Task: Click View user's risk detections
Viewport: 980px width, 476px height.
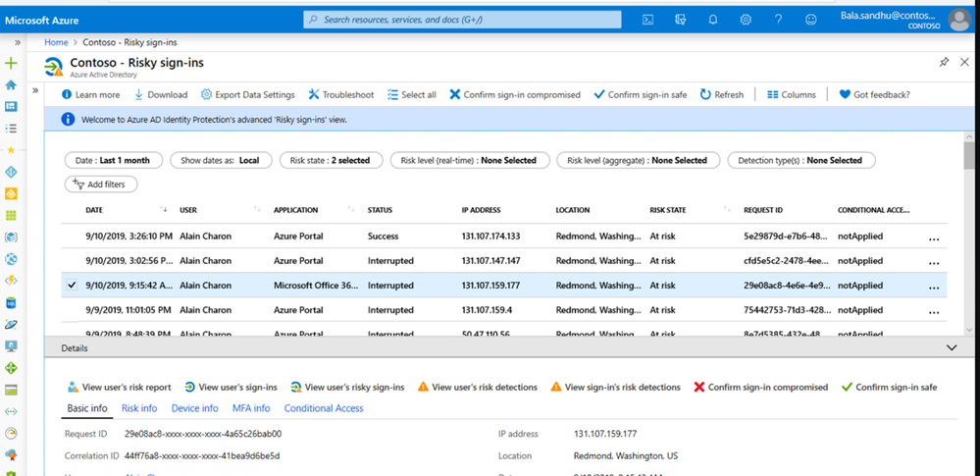Action: [478, 388]
